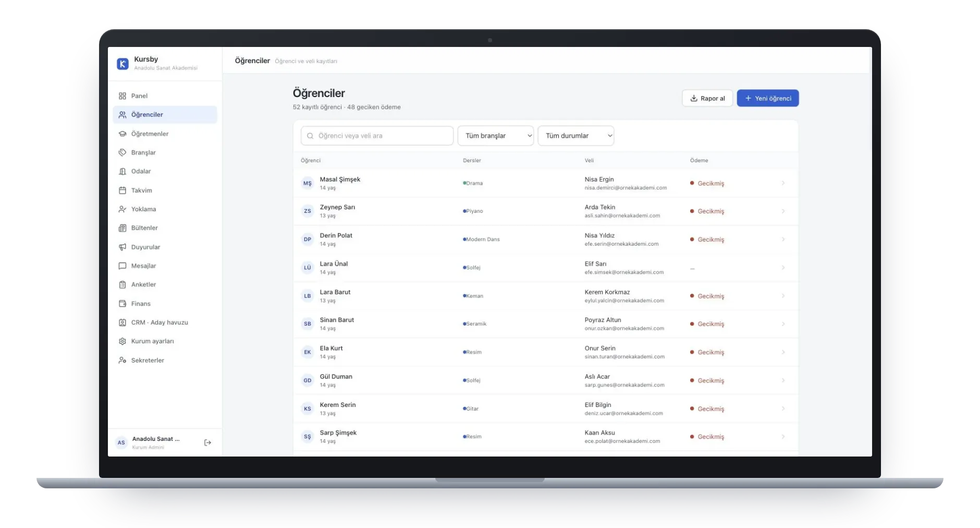The height and width of the screenshot is (528, 980).
Task: Open Kerem Serin row chevron
Action: coord(783,409)
